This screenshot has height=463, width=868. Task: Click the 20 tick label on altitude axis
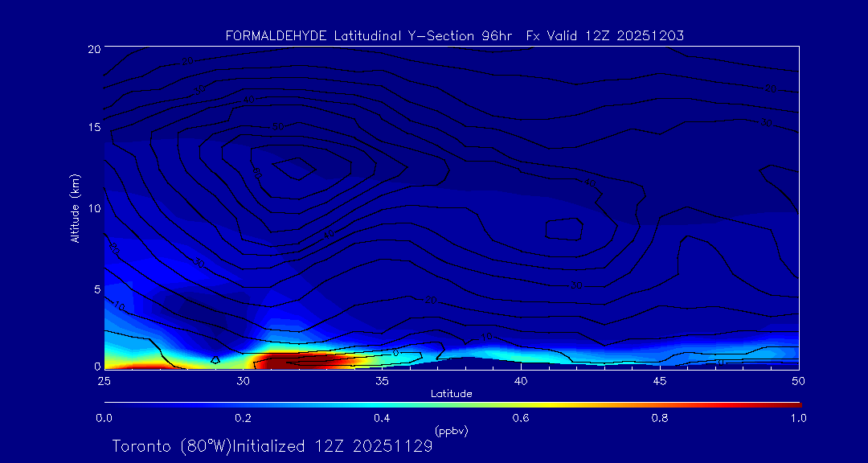[x=92, y=48]
